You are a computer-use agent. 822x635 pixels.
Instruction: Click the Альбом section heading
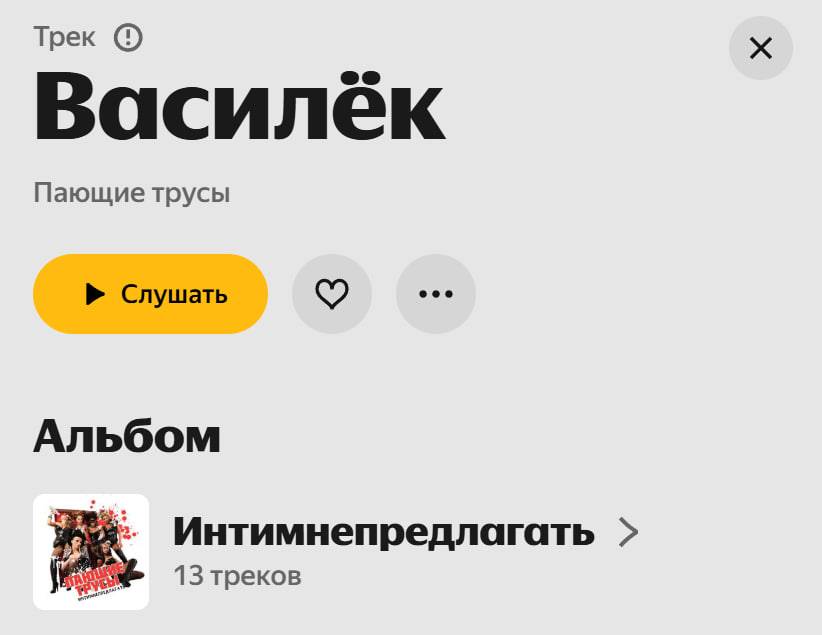pos(126,436)
